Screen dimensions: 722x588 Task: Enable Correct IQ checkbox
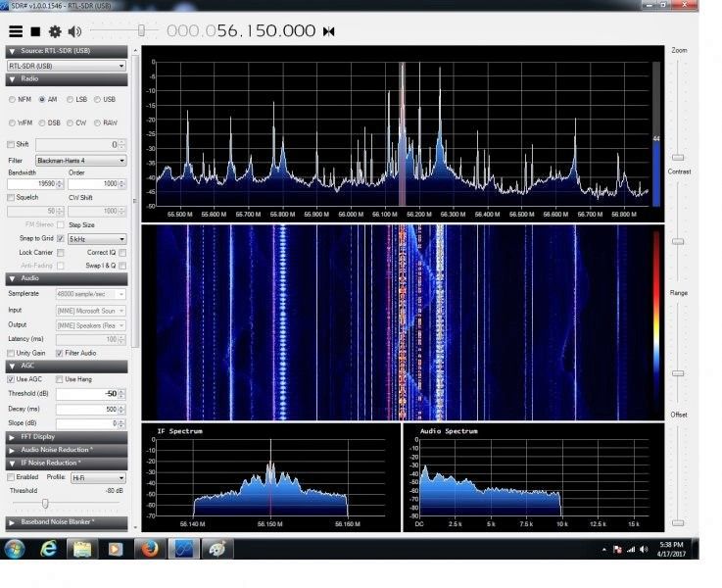pos(122,253)
